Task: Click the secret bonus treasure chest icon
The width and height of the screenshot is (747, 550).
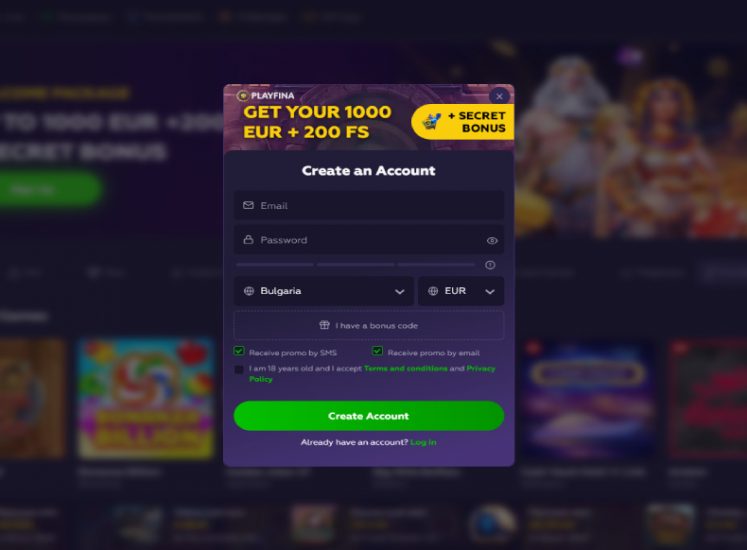Action: click(x=432, y=122)
